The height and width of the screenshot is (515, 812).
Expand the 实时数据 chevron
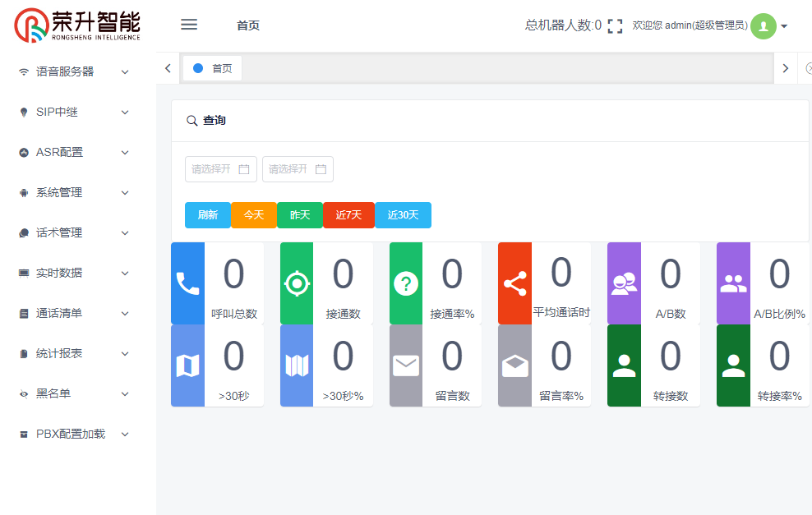125,274
